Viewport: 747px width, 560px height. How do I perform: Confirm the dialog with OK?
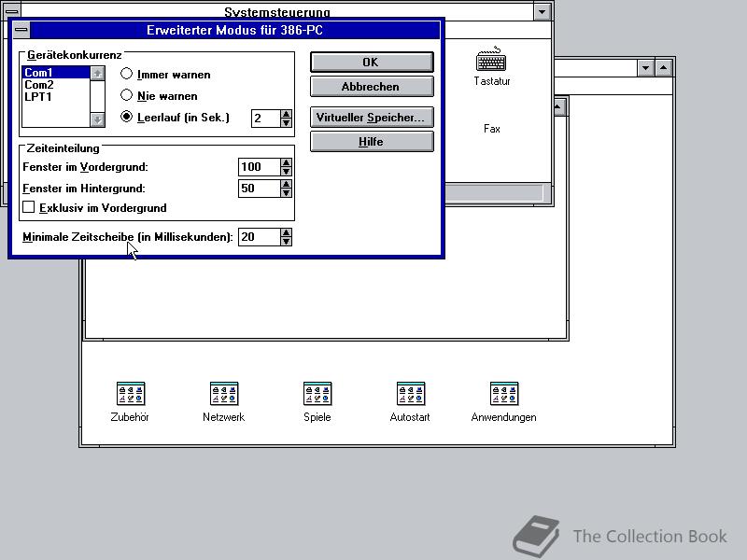(x=372, y=63)
